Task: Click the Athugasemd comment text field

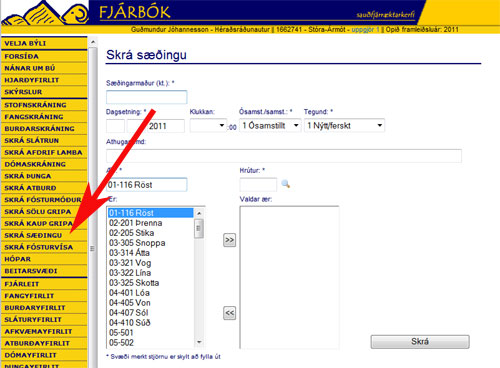Action: (x=284, y=156)
